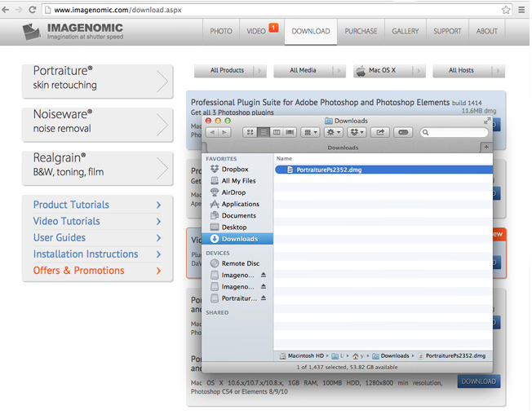Click the Finder back button
This screenshot has height=415, width=532.
pos(212,132)
